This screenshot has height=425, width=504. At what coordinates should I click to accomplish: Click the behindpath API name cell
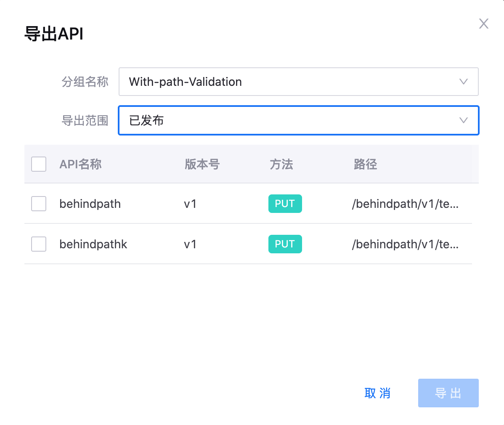(x=90, y=204)
